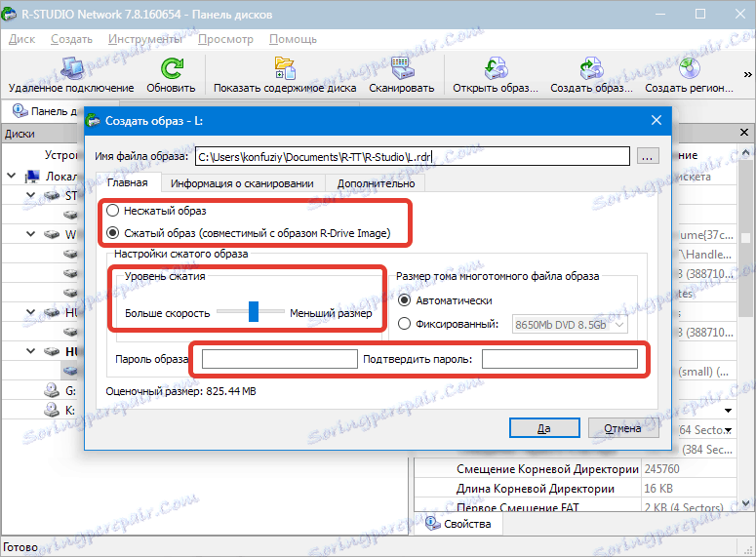Close the Create image dialog
Image resolution: width=756 pixels, height=557 pixels.
(x=657, y=120)
